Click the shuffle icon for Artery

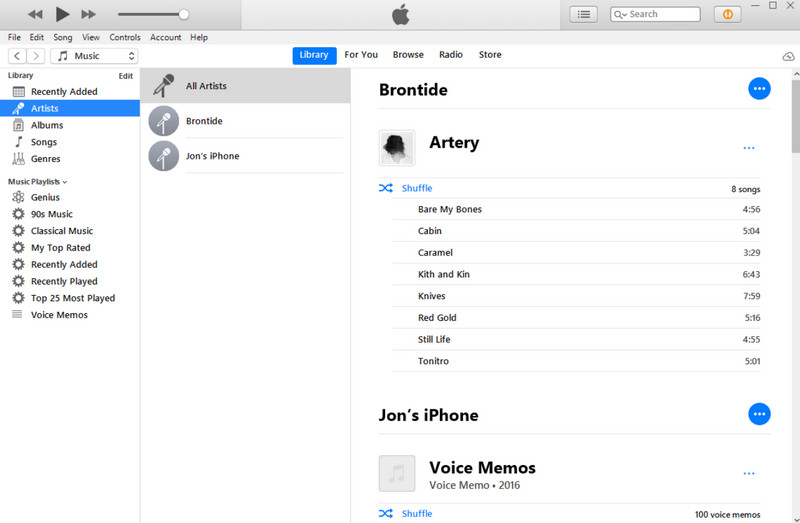[386, 188]
